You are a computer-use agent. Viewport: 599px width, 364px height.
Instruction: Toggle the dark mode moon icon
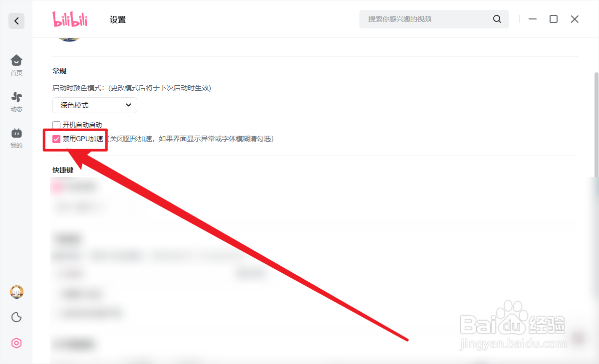click(x=16, y=317)
